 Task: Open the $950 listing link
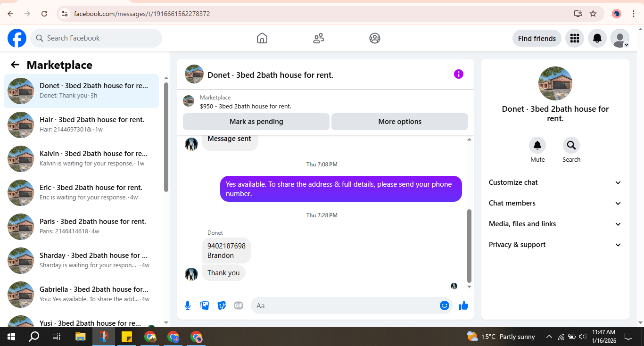pos(245,106)
